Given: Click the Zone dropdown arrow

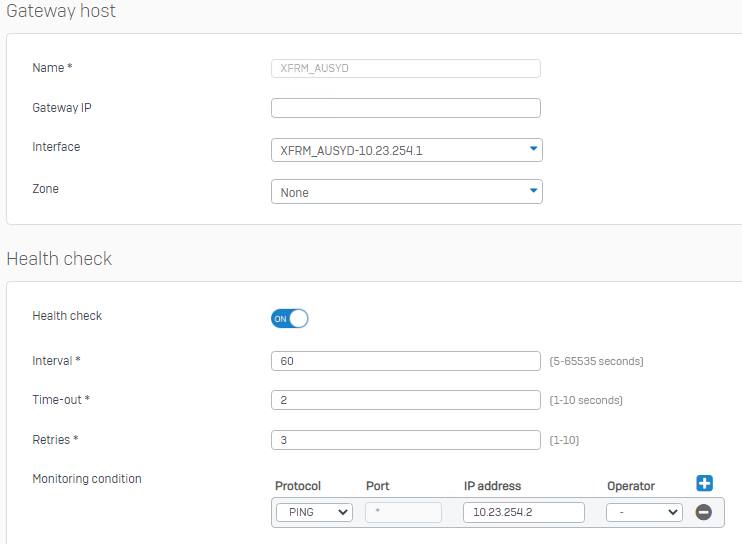Looking at the screenshot, I should (533, 191).
